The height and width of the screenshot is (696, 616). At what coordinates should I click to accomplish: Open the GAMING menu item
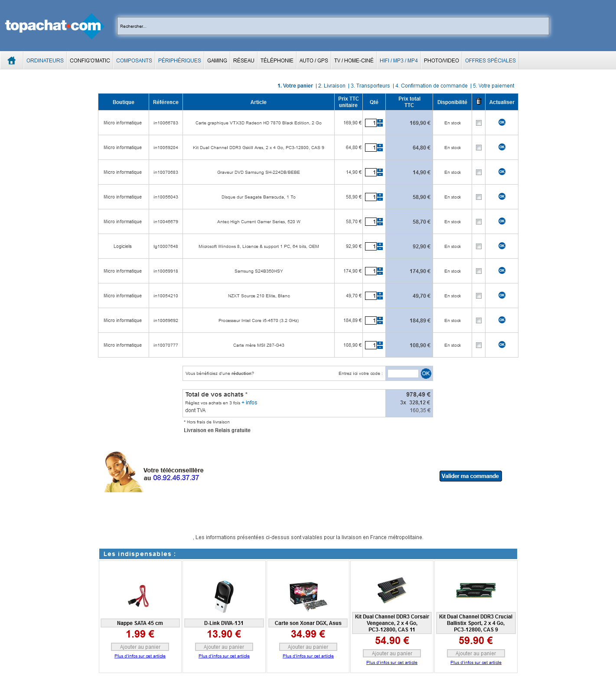tap(217, 61)
